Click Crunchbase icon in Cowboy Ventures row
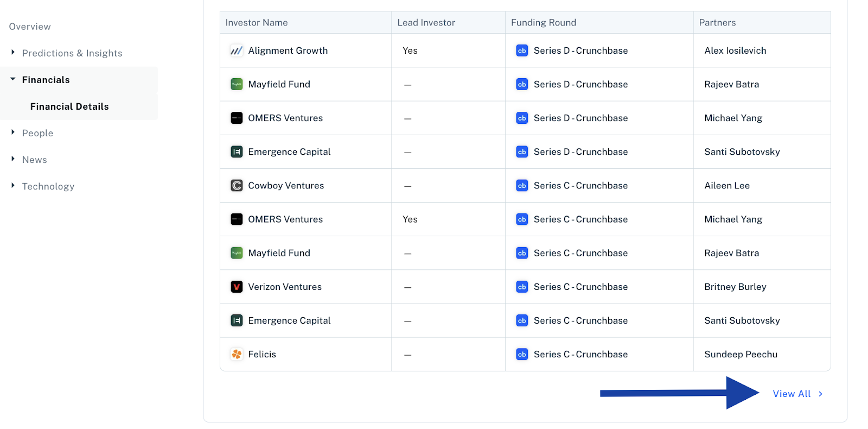This screenshot has height=429, width=868. [522, 186]
